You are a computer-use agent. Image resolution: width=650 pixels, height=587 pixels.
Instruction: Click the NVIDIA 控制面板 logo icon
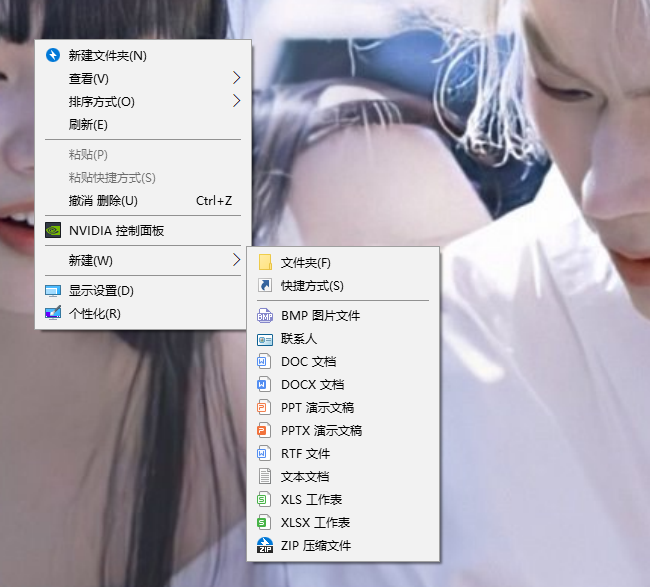click(x=53, y=230)
